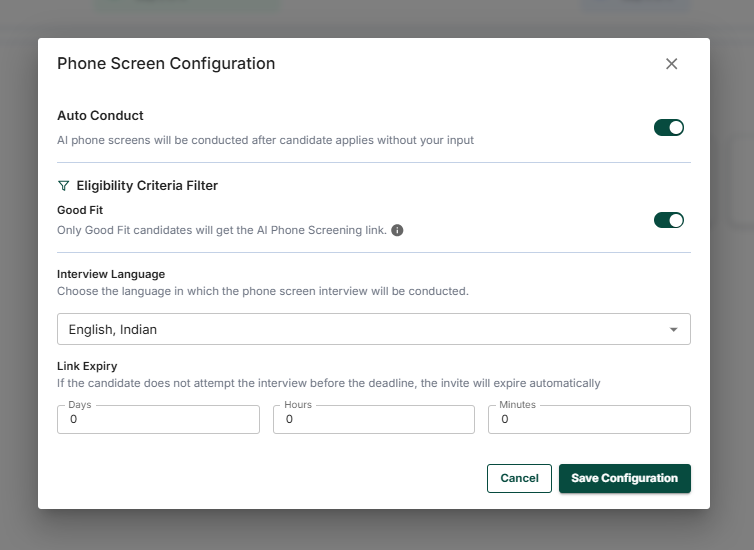The width and height of the screenshot is (754, 550).
Task: Click the Link Expiry deadline description text
Action: [328, 383]
